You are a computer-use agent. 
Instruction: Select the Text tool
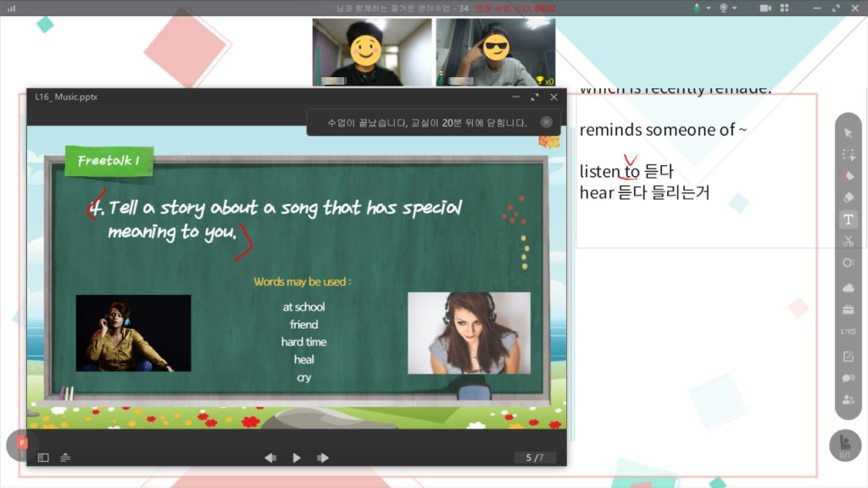point(848,219)
